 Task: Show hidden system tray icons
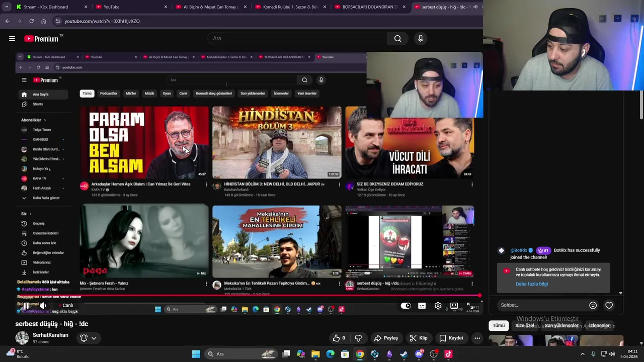pyautogui.click(x=583, y=354)
